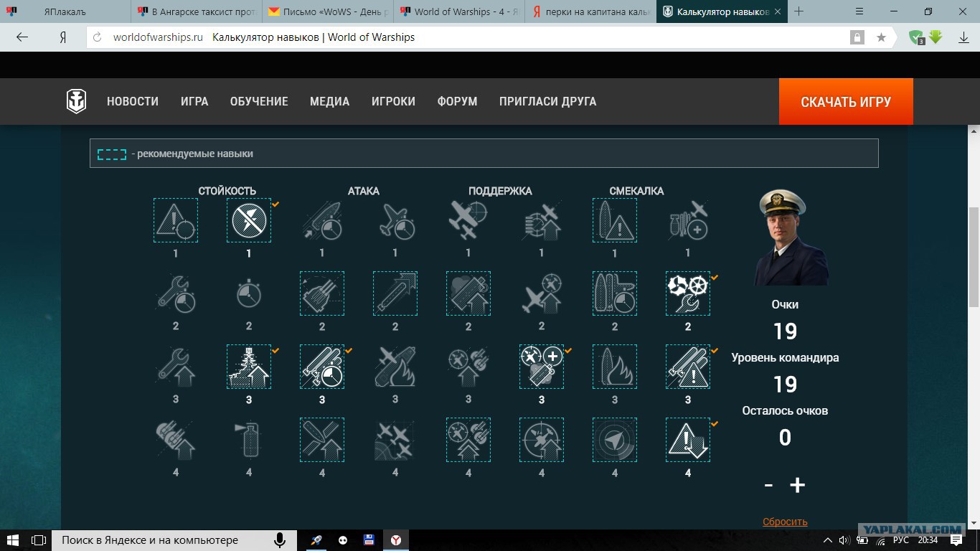Expand hidden system tray icons
This screenshot has height=551, width=980.
(828, 540)
